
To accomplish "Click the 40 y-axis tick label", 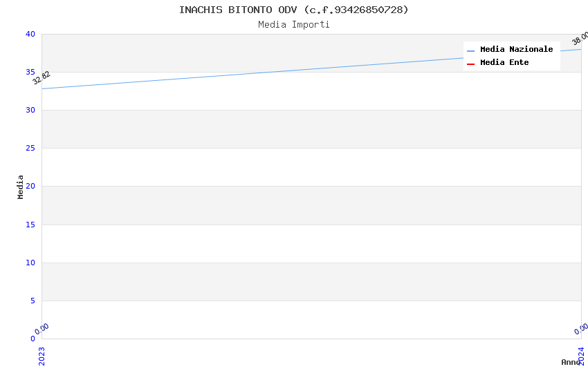I will click(x=30, y=35).
